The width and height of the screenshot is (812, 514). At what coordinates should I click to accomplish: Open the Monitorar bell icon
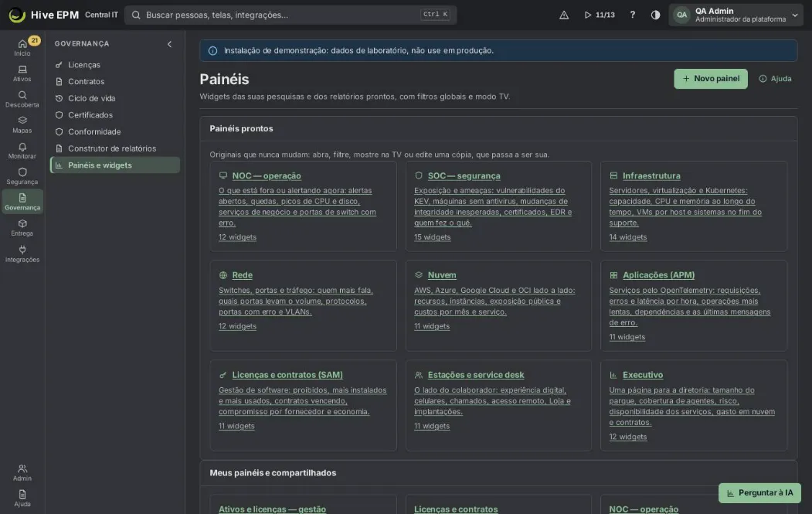click(22, 151)
